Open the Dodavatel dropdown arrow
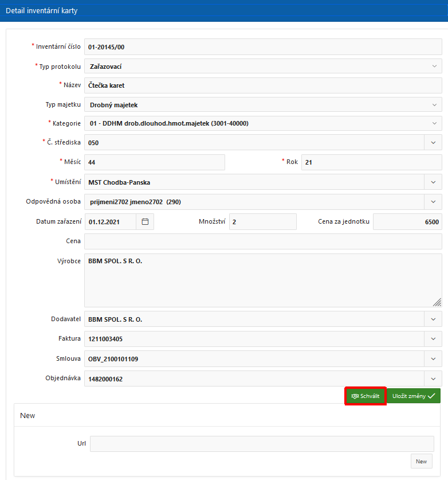The image size is (448, 480). 433,319
